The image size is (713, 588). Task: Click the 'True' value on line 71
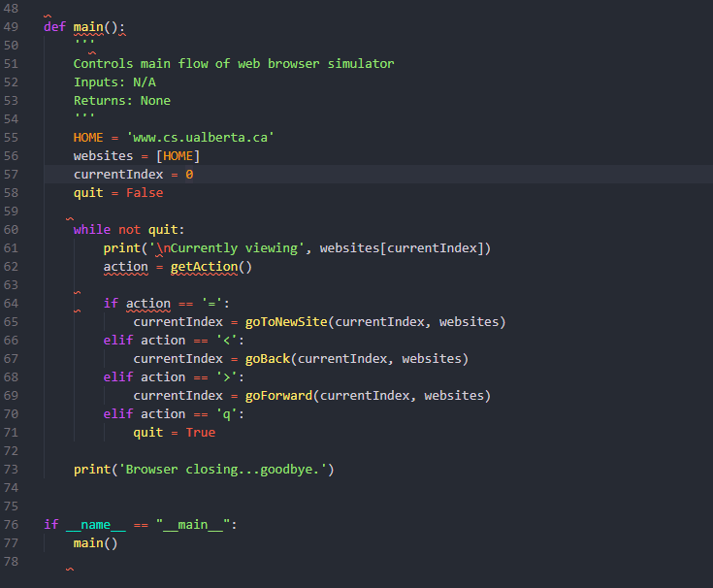coord(201,433)
